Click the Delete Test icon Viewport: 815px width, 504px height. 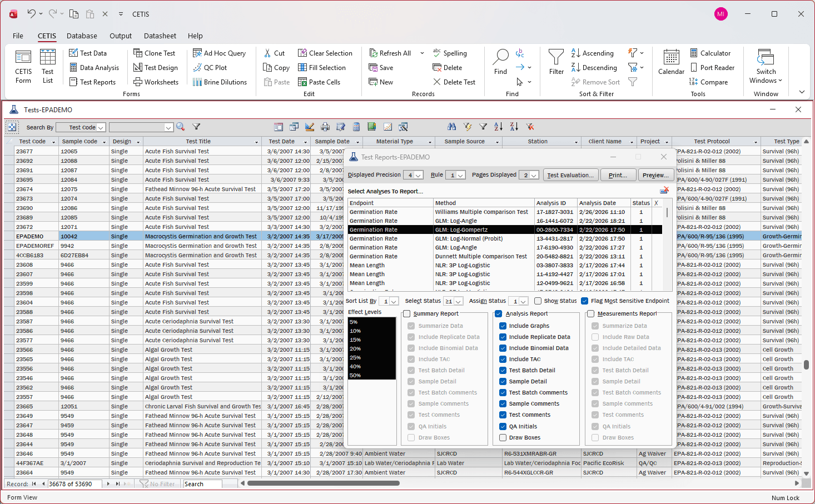[437, 82]
